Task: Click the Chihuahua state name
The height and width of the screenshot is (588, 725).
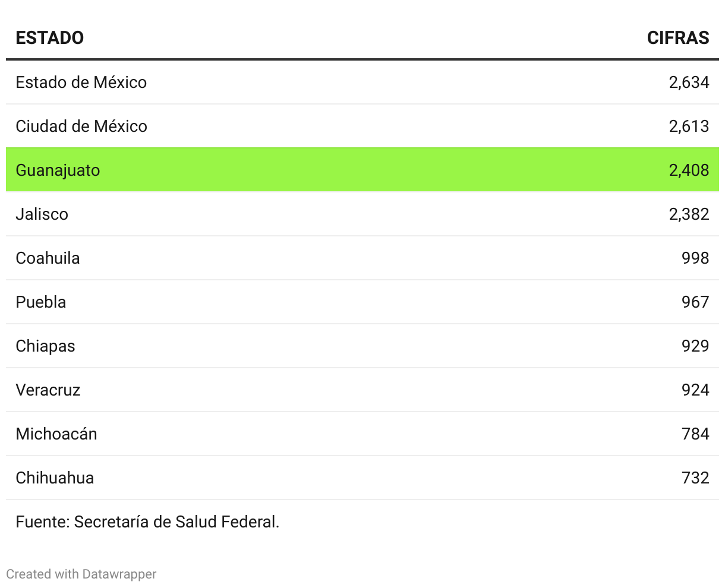Action: point(55,478)
